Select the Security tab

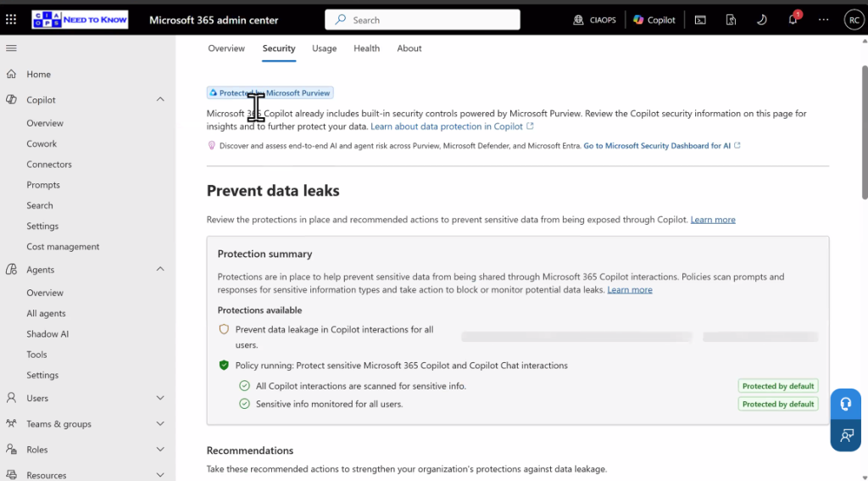[278, 48]
